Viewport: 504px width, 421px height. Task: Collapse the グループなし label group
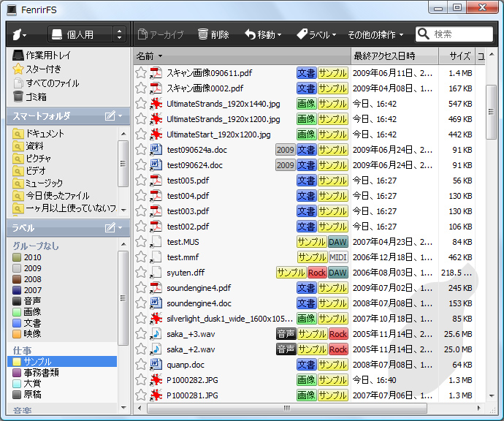36,246
